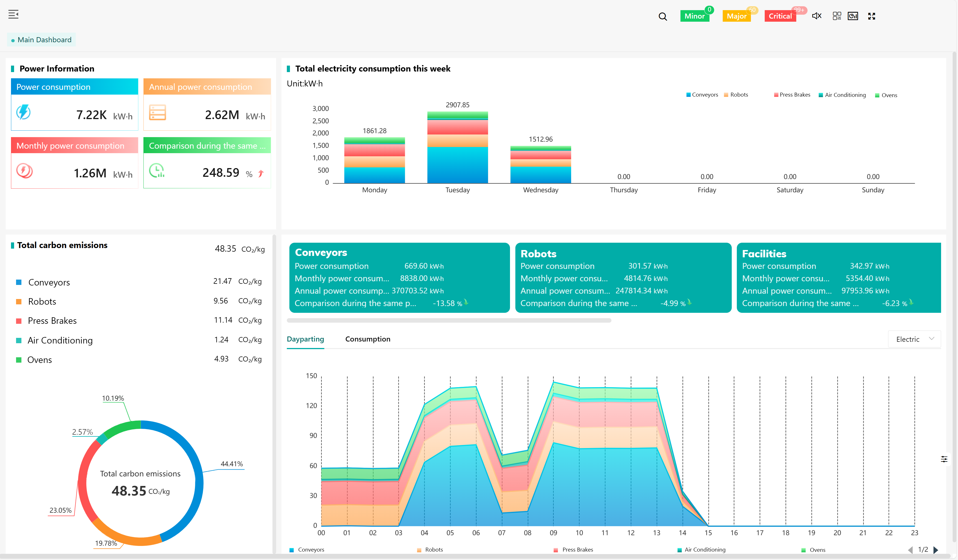
Task: Enter fullscreen with the expand icon
Action: 872,16
